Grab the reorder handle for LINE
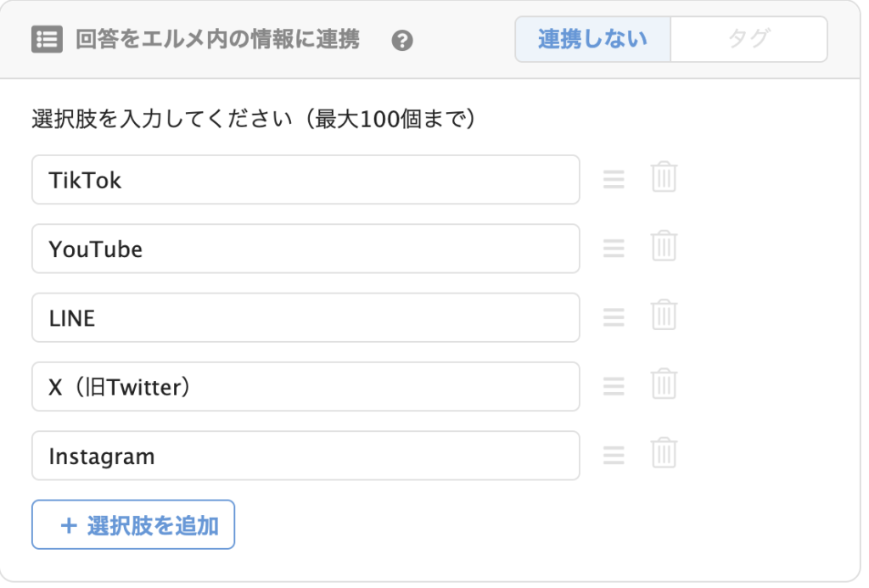869x588 pixels. coord(614,317)
